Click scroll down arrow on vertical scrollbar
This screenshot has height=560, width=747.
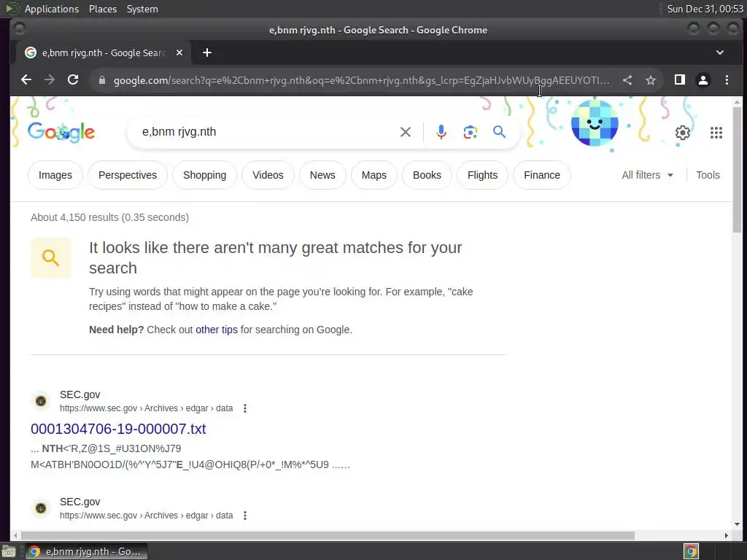coord(737,524)
